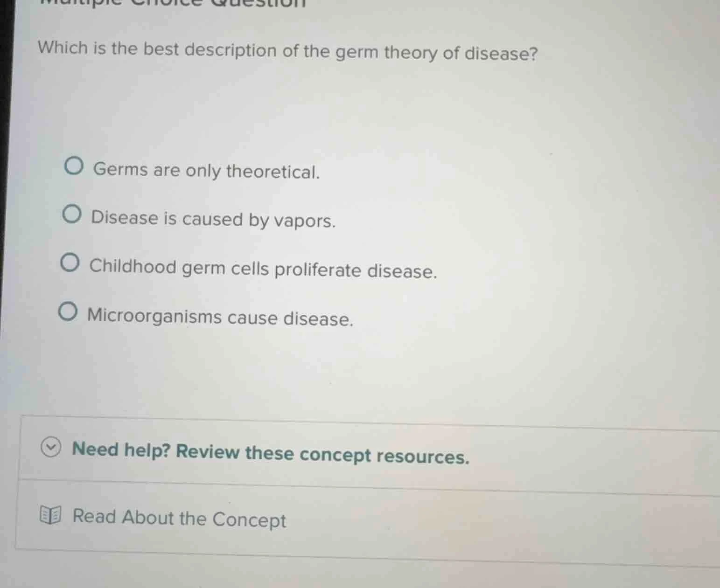This screenshot has height=588, width=720.
Task: Click the empty radio button beside vapors option
Action: tap(72, 215)
